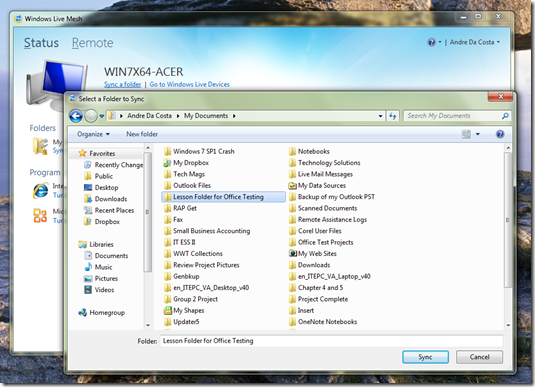The width and height of the screenshot is (535, 387).
Task: Open the view options dropdown arrow
Action: click(x=478, y=134)
